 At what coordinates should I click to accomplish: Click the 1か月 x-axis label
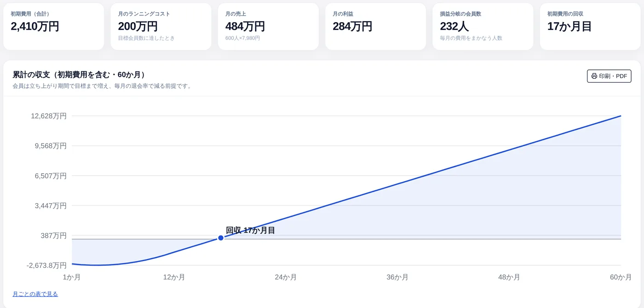(x=72, y=277)
